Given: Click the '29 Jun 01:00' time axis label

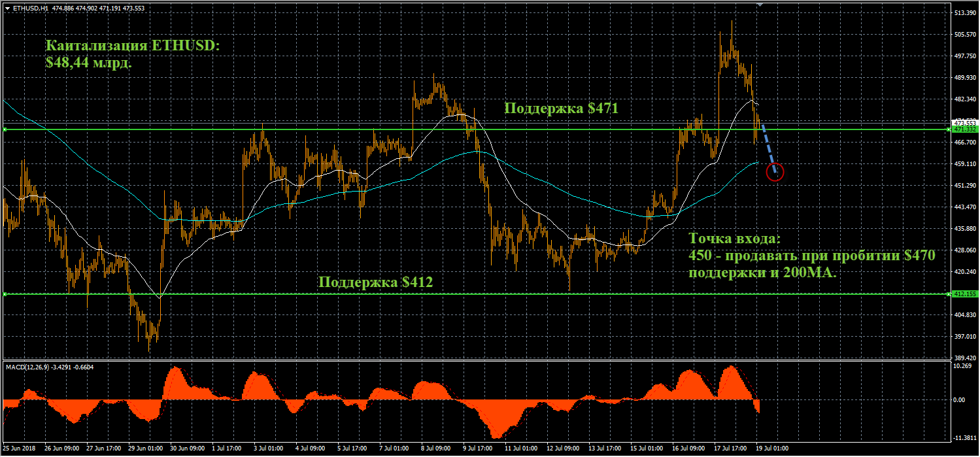Looking at the screenshot, I should pyautogui.click(x=145, y=449).
